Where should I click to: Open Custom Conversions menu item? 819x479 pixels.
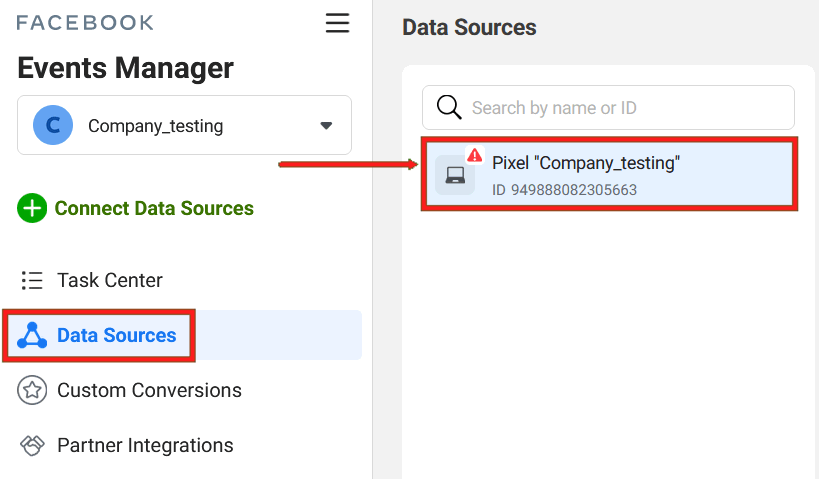[x=149, y=390]
